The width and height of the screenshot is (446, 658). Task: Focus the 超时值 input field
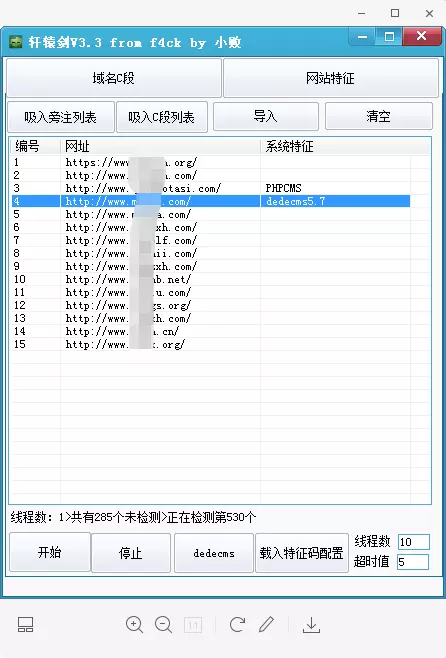413,562
